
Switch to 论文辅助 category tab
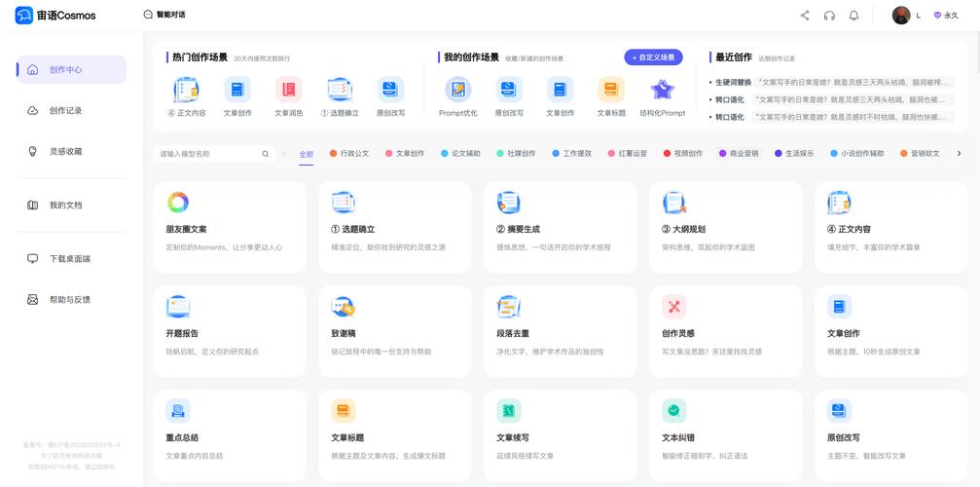(460, 154)
